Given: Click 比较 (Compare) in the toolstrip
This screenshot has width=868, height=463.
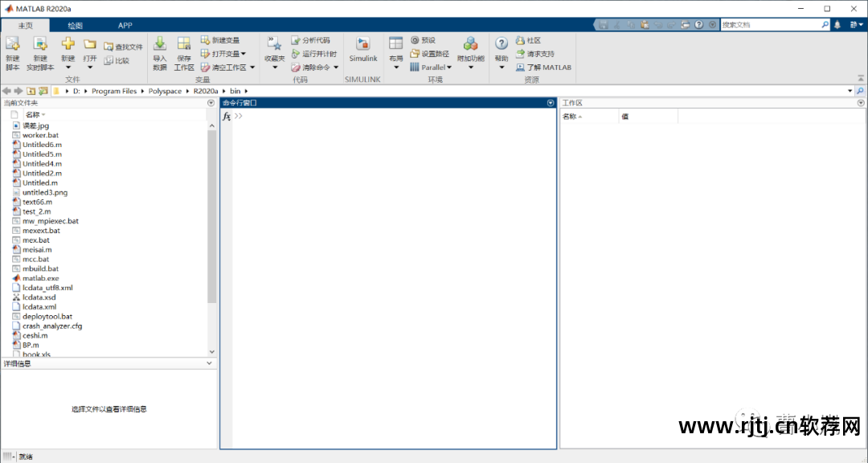Looking at the screenshot, I should (117, 60).
